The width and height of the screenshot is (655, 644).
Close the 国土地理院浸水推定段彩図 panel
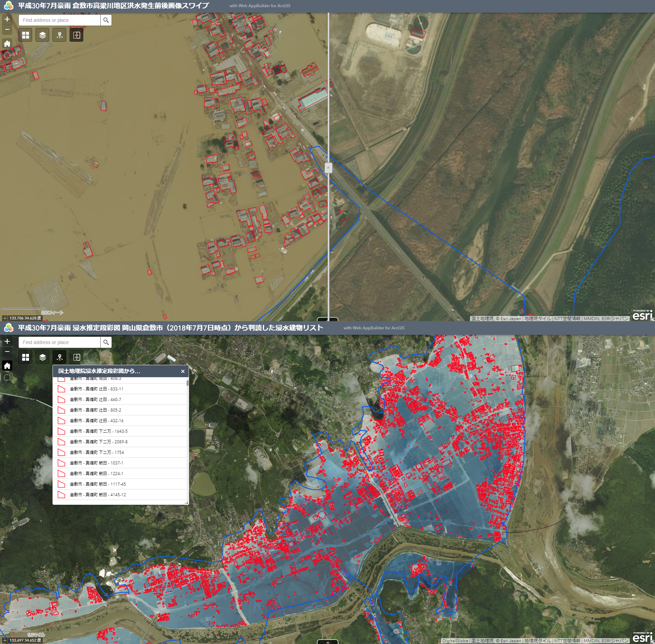(x=183, y=371)
